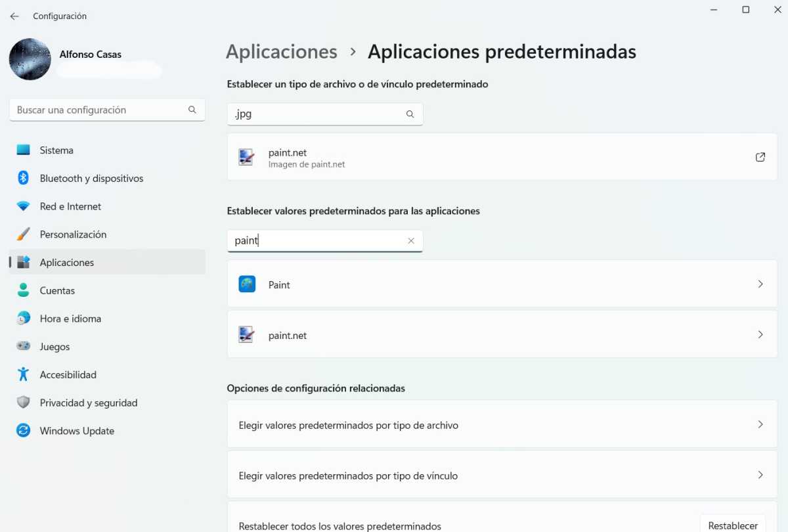
Task: Click the Hora e idioma clock icon
Action: (24, 319)
